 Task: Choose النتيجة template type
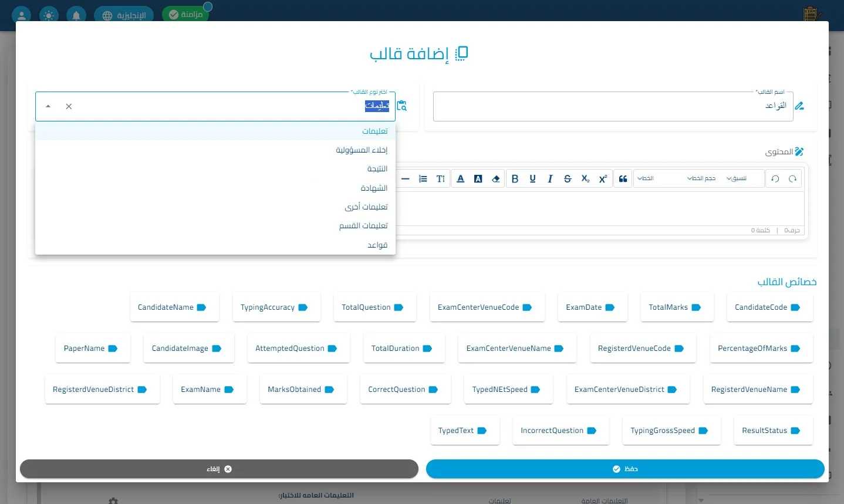215,168
